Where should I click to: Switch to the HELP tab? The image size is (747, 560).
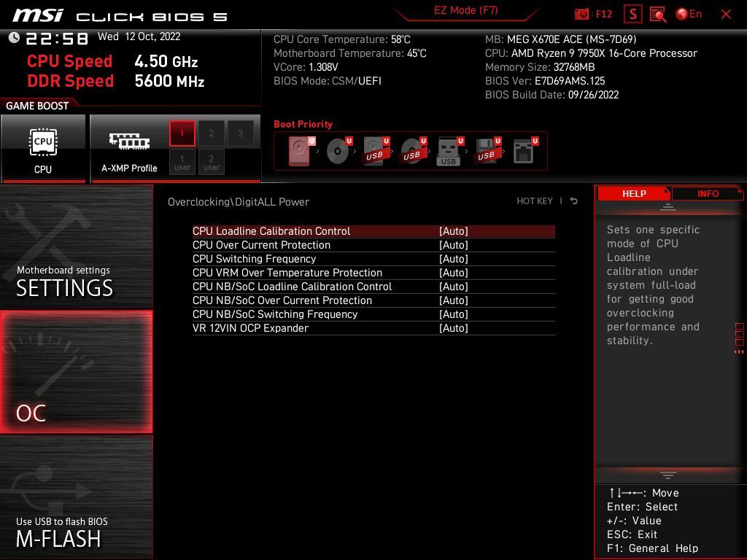(x=634, y=194)
